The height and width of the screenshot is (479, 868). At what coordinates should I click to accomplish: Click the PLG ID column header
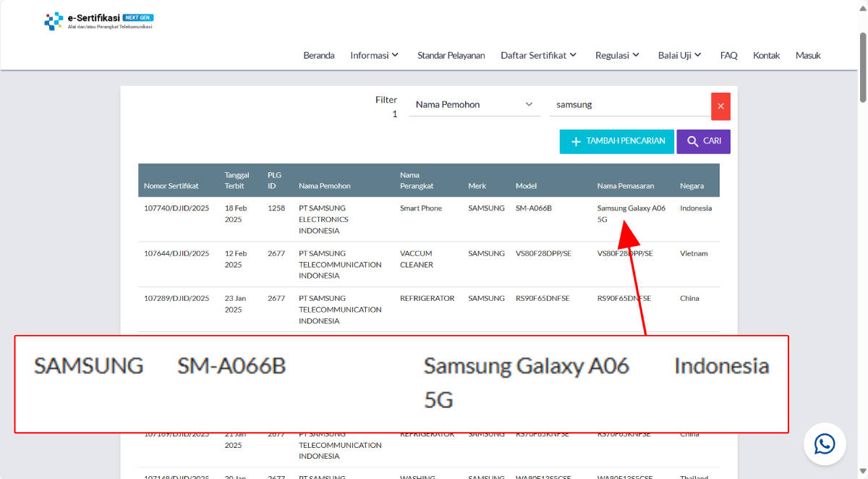275,180
